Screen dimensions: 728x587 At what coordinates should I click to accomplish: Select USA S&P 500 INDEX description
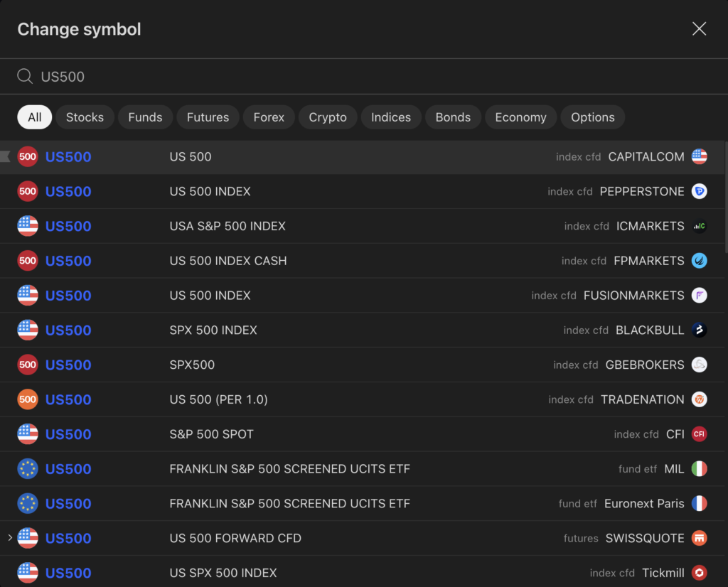click(227, 226)
